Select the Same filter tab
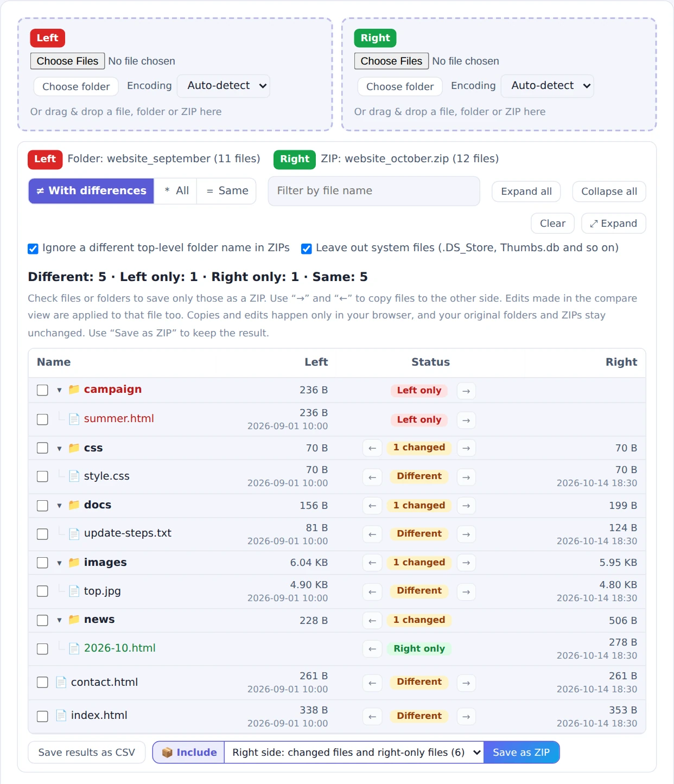674x784 pixels. point(226,191)
